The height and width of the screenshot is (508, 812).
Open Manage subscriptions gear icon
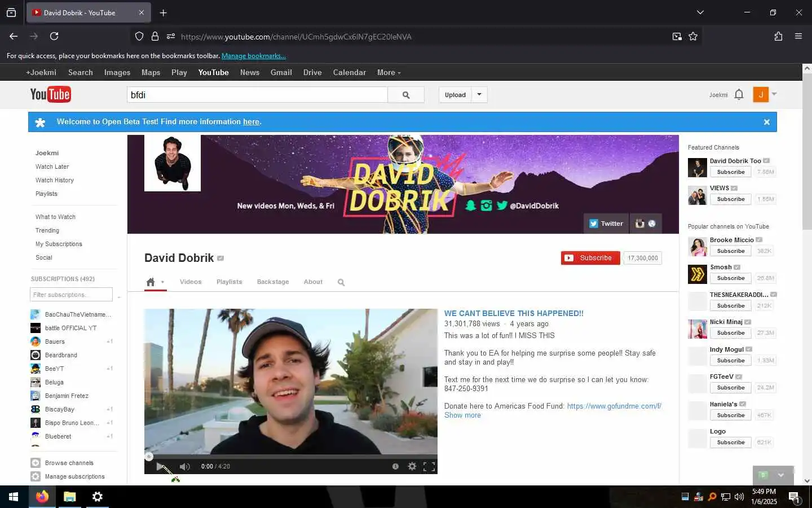pyautogui.click(x=36, y=476)
